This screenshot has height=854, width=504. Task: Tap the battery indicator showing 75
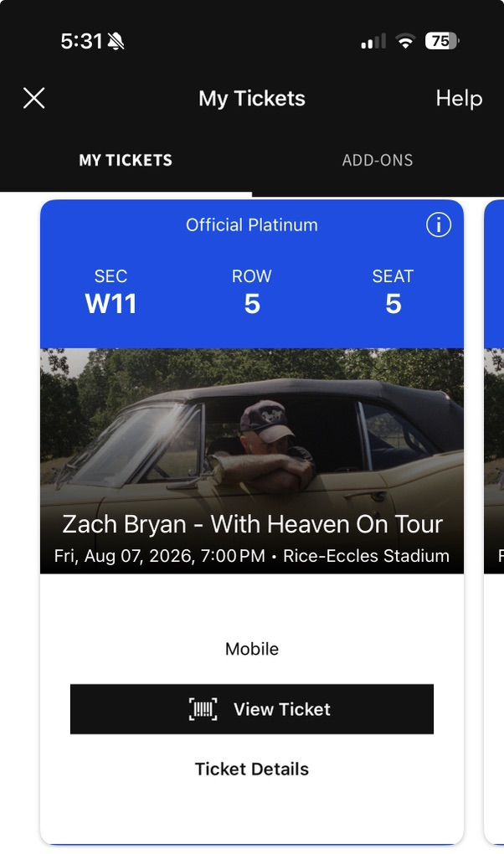[x=439, y=40]
